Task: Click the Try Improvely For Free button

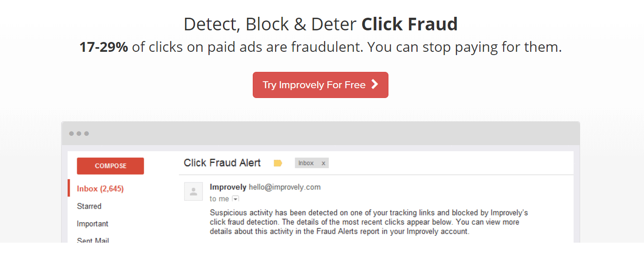Action: 320,85
